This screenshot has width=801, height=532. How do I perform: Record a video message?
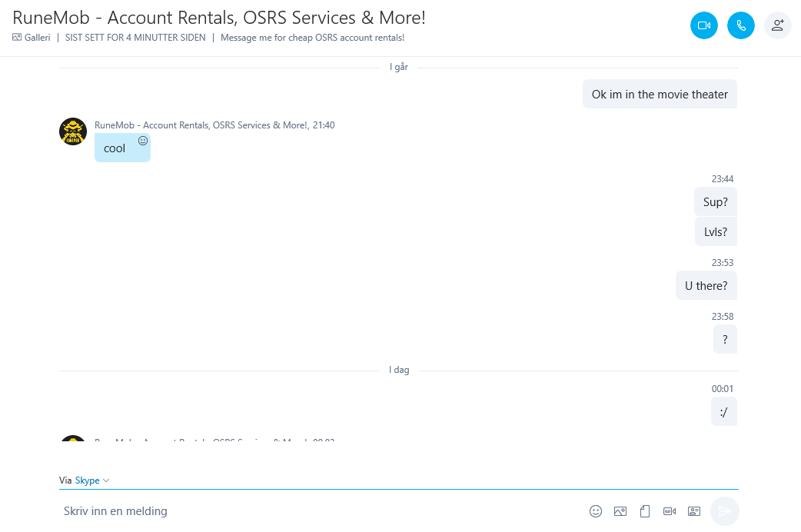point(670,511)
